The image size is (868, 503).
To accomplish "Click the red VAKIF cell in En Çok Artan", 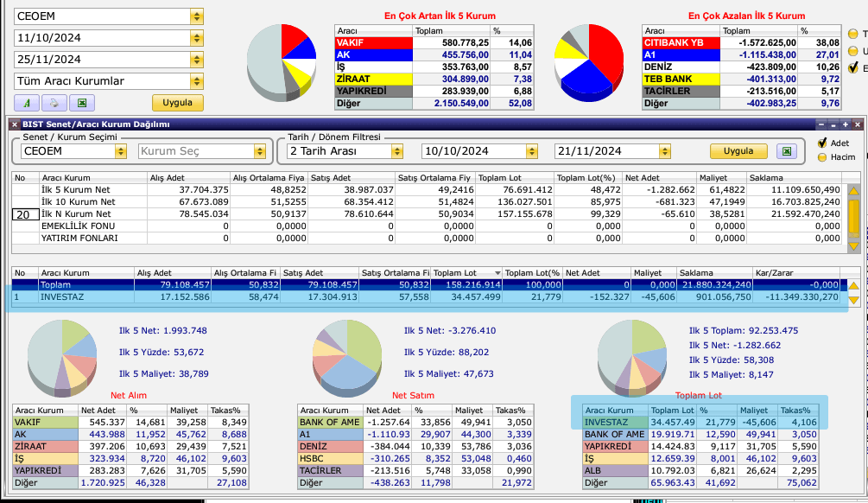I will click(x=374, y=42).
